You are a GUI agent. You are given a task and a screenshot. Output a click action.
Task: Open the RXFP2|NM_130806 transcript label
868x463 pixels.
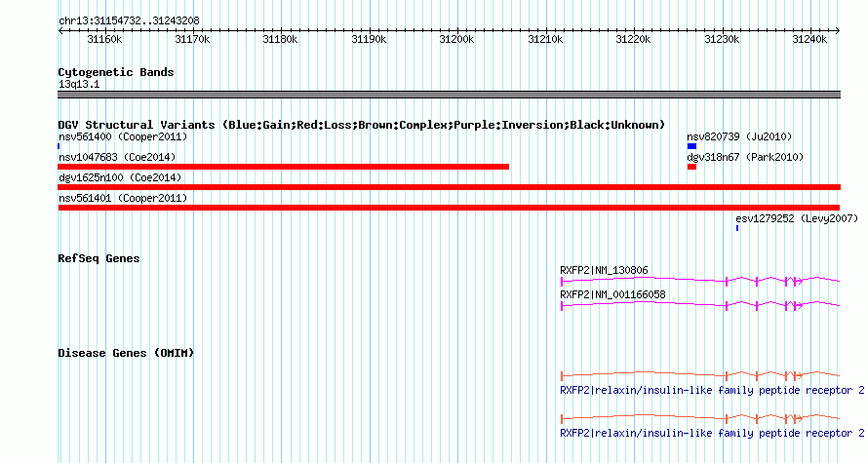604,271
